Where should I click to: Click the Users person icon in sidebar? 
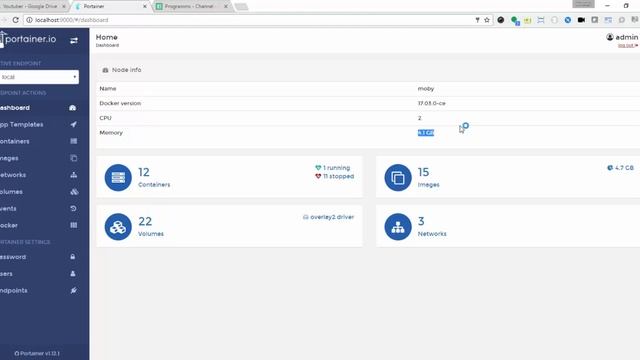pos(73,273)
